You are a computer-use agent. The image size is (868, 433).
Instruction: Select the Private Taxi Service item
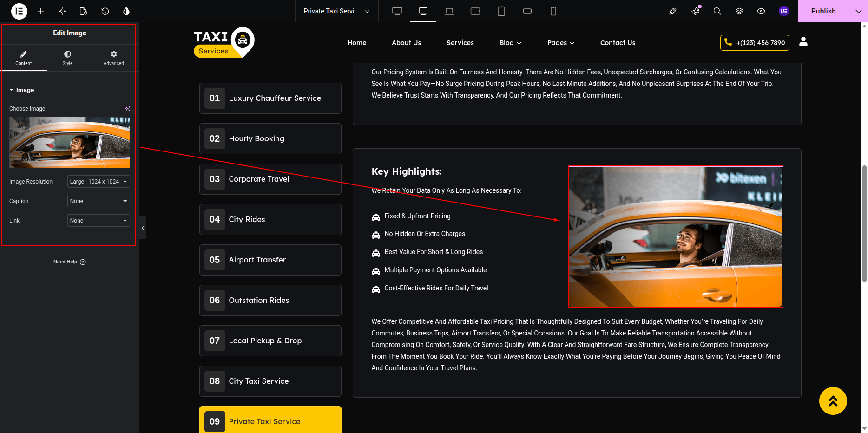pos(270,420)
